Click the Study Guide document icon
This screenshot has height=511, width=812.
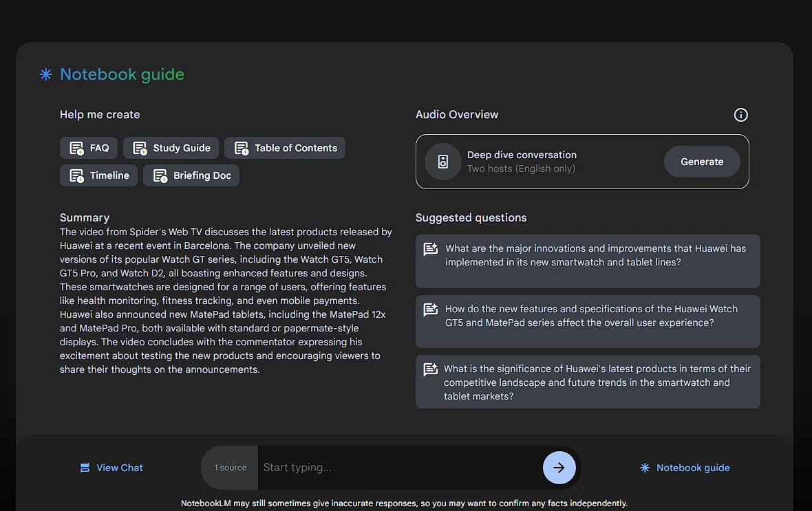pos(140,149)
